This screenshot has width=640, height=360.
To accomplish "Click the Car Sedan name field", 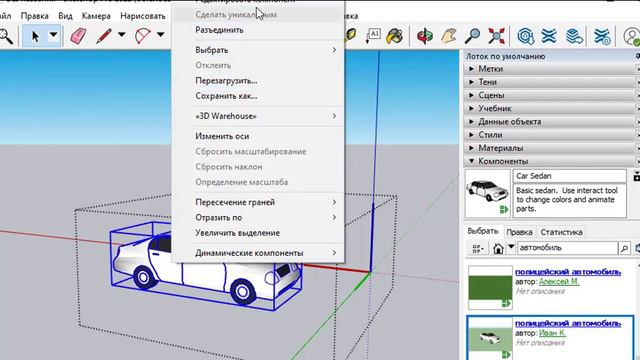I will click(x=570, y=176).
